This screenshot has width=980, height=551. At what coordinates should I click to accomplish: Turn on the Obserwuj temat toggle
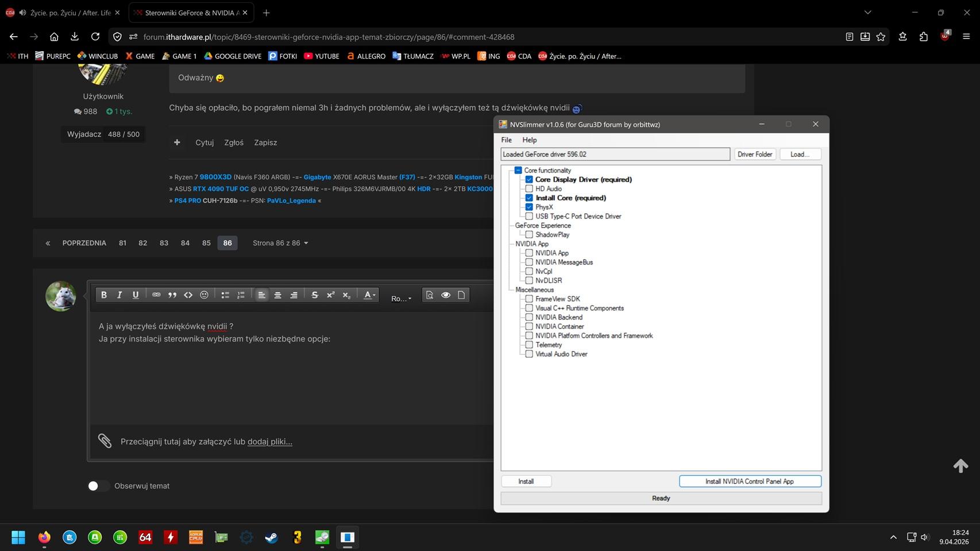tap(98, 486)
